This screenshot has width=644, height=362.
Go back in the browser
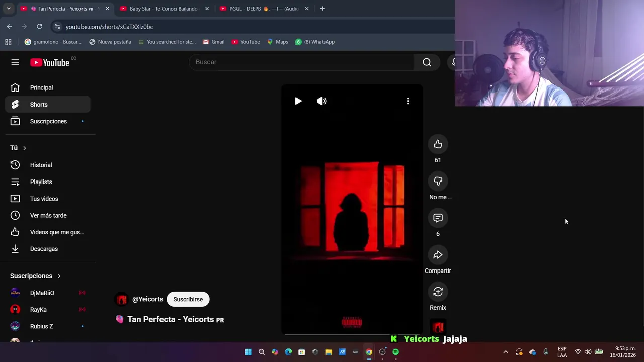[9, 27]
